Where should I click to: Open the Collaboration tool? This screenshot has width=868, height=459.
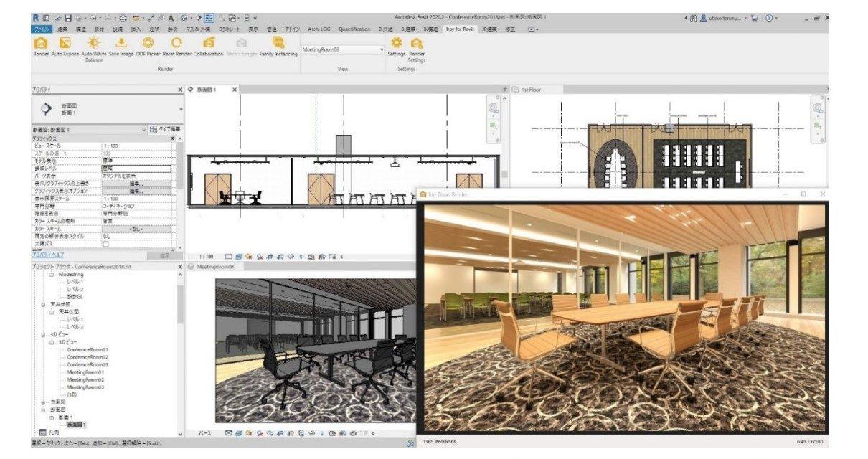point(209,44)
